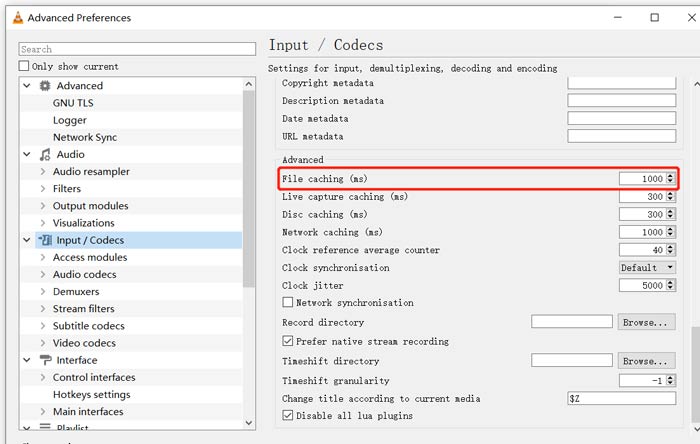Viewport: 700px width, 444px height.
Task: Select the Advanced gear icon in tree
Action: pyautogui.click(x=45, y=86)
